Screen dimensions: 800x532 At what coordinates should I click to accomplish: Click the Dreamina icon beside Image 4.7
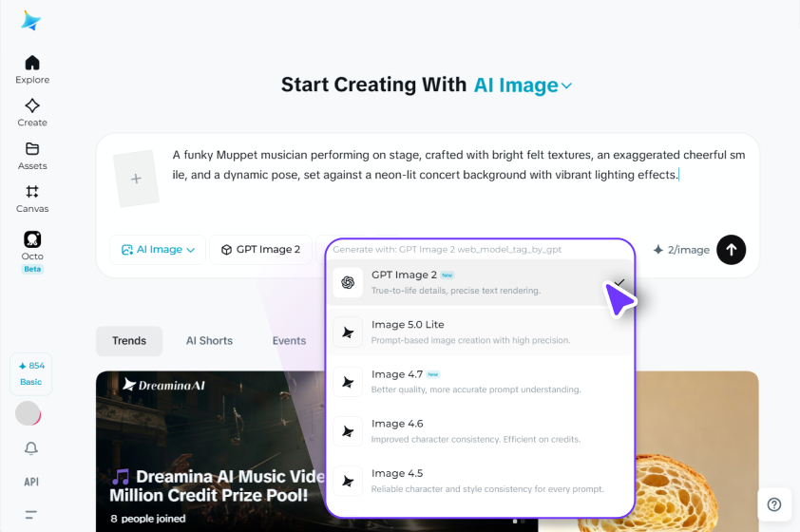348,382
